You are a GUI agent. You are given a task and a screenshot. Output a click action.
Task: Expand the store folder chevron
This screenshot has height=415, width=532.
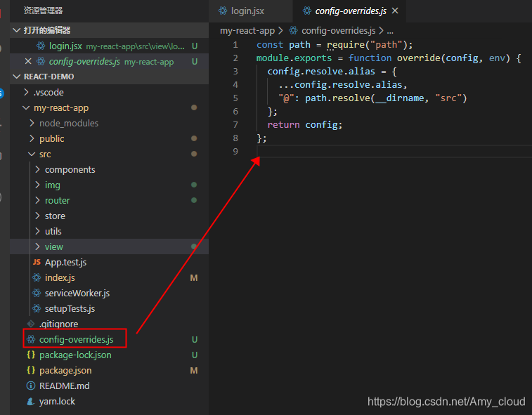(x=38, y=216)
